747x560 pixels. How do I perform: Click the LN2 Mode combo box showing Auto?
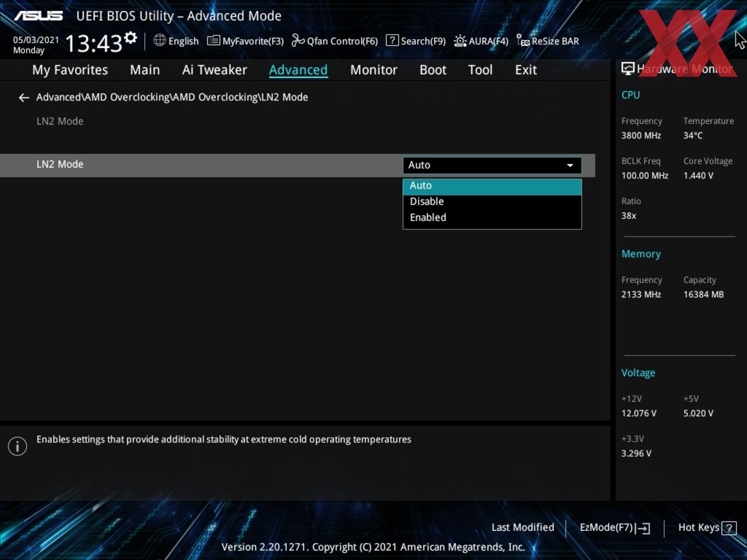pyautogui.click(x=492, y=165)
